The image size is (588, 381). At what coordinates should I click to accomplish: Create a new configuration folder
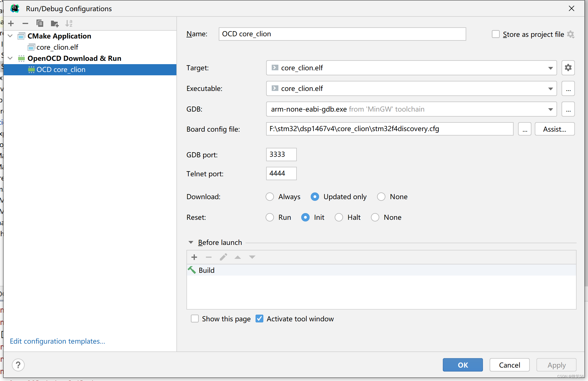tap(54, 23)
